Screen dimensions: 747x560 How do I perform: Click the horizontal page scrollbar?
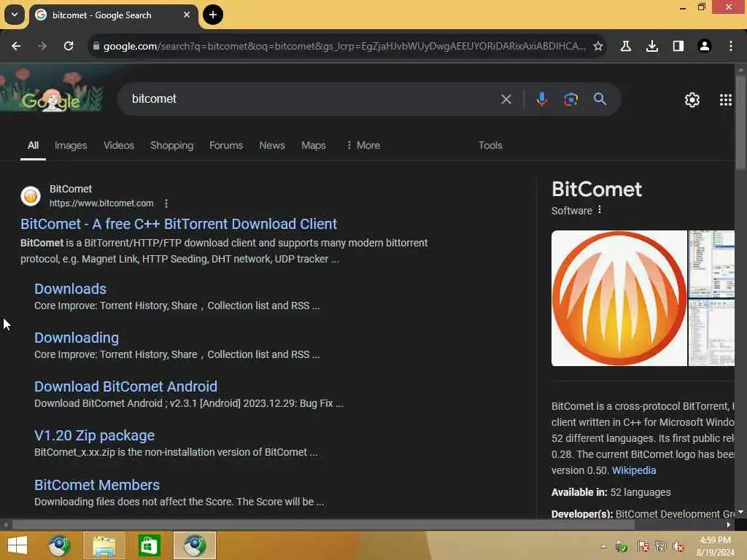(323, 524)
